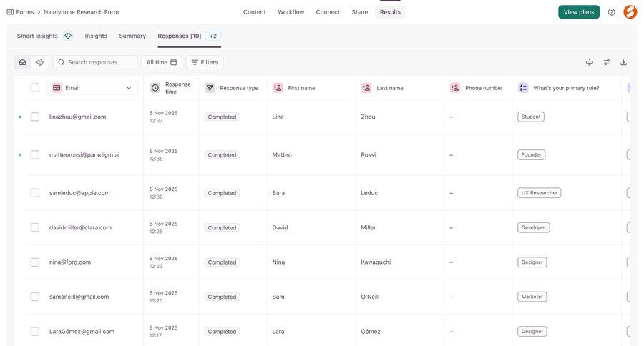This screenshot has width=644, height=346.
Task: Tick the select-all checkbox in header
Action: [35, 88]
